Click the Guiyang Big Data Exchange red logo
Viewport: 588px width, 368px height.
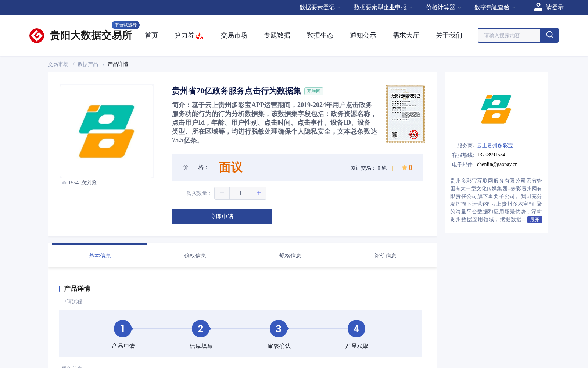(x=37, y=36)
